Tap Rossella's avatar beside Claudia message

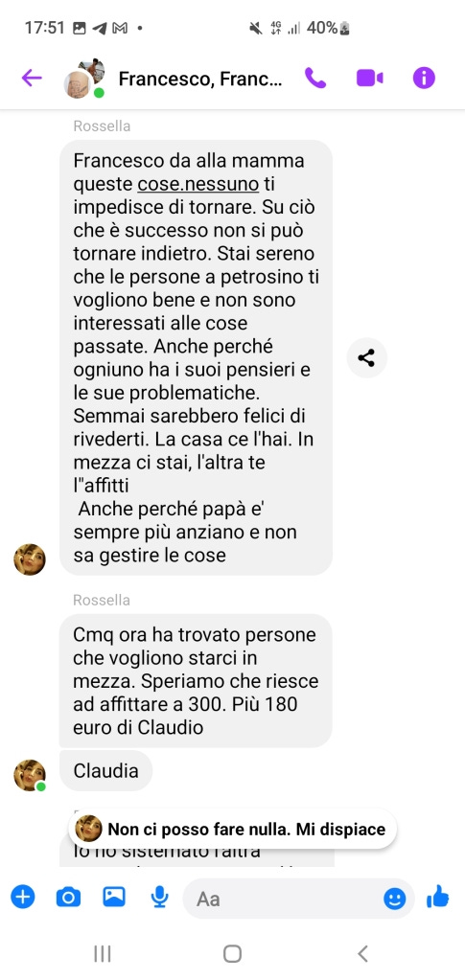(x=30, y=776)
